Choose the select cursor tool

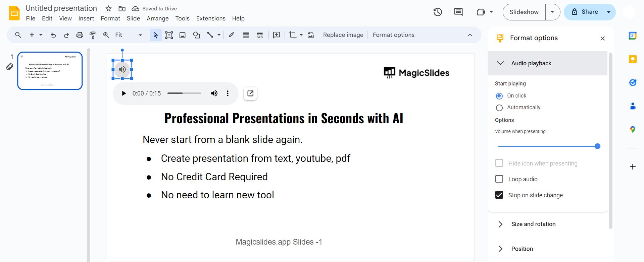pos(156,35)
